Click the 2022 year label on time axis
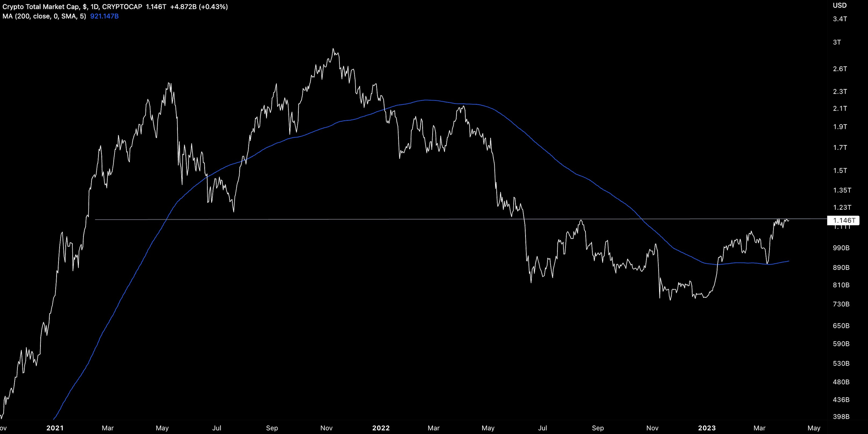The height and width of the screenshot is (434, 868). point(381,428)
